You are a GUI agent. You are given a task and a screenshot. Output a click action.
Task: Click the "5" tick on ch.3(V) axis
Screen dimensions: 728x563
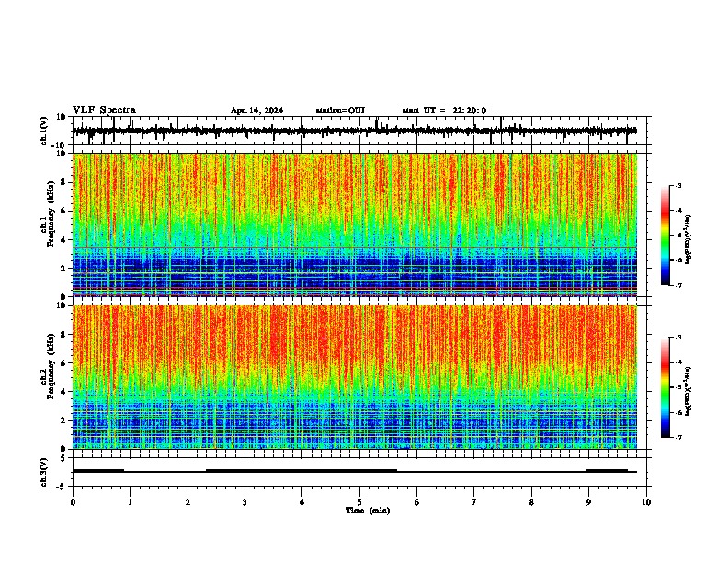tap(63, 458)
